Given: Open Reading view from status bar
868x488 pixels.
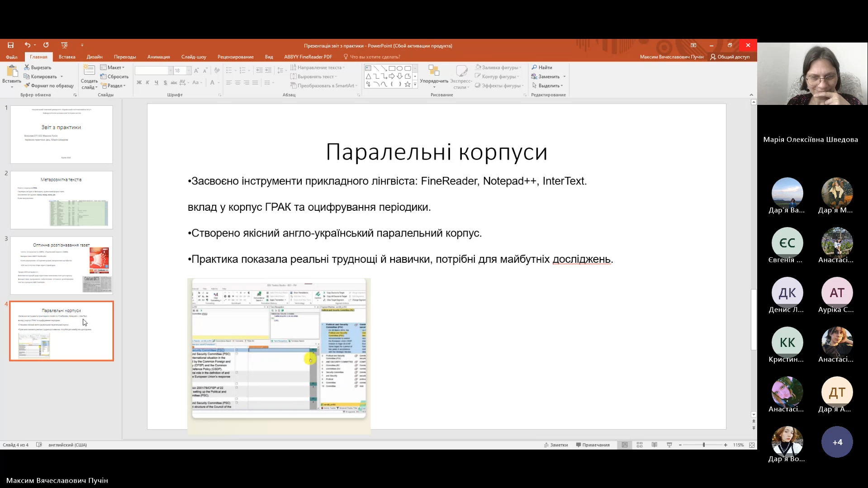Looking at the screenshot, I should pos(655,445).
